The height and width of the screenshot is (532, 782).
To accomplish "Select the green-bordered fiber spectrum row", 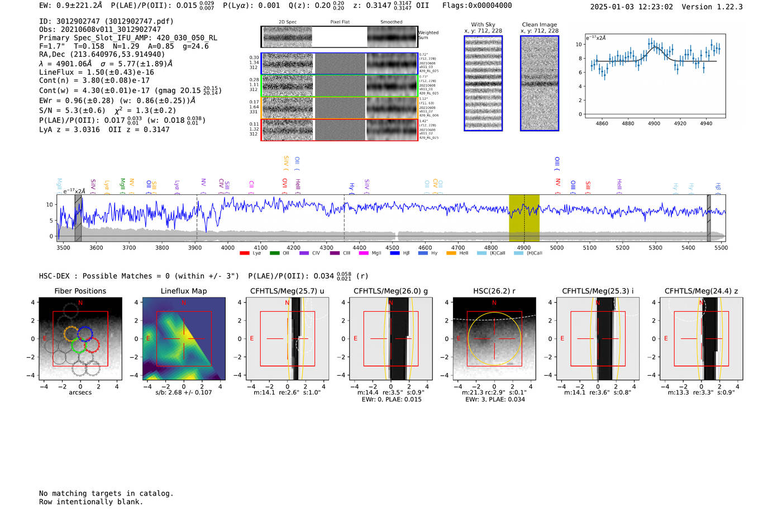I will click(339, 86).
